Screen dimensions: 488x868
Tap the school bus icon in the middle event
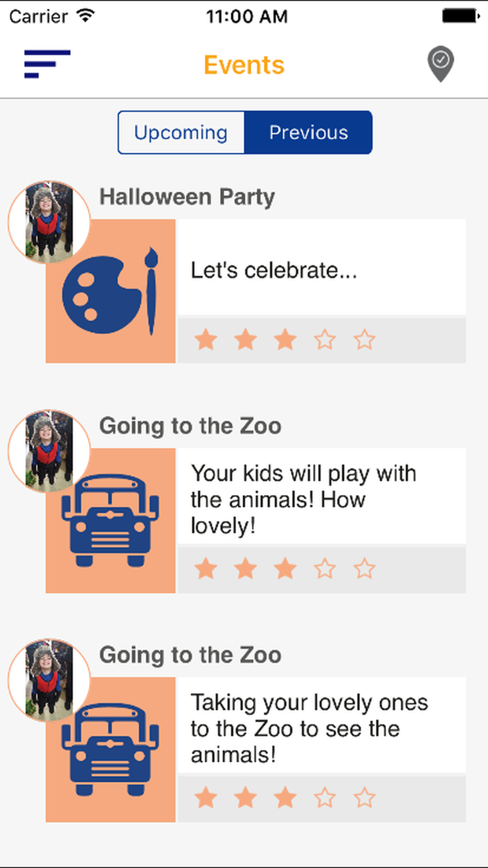pyautogui.click(x=111, y=520)
